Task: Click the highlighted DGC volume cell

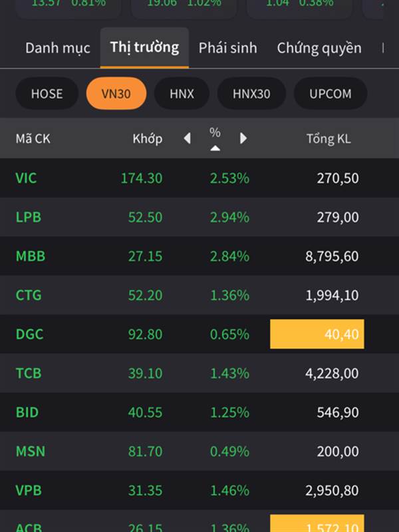Action: (317, 334)
